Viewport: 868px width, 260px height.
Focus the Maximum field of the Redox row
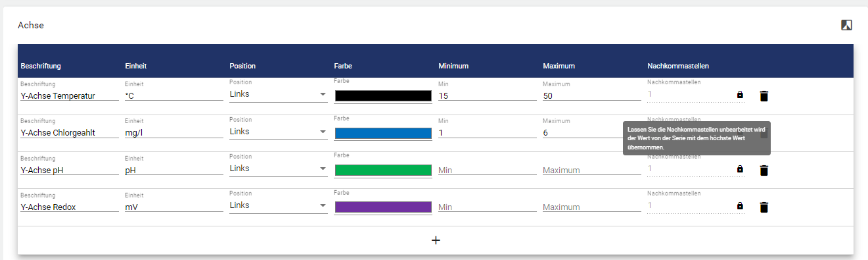[591, 207]
